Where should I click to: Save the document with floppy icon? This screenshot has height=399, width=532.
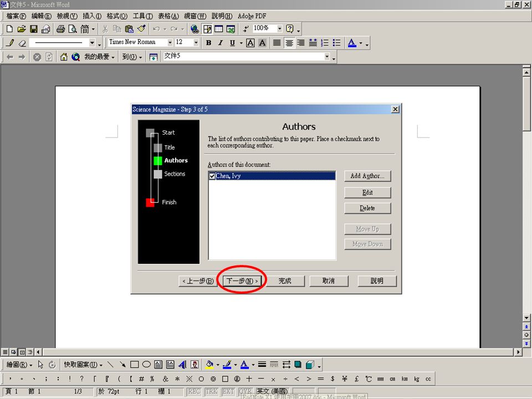click(34, 29)
